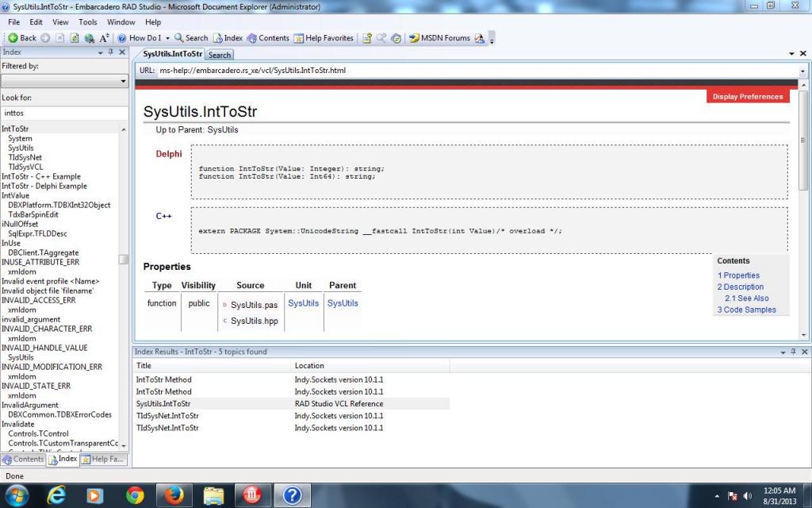Open Google Chrome from the taskbar
Screen dimensions: 812x508
click(135, 495)
